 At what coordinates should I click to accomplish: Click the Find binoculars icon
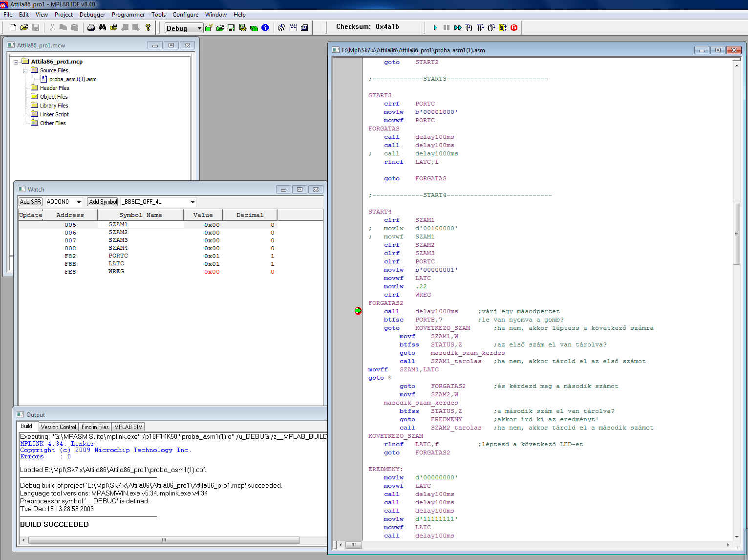[x=102, y=28]
